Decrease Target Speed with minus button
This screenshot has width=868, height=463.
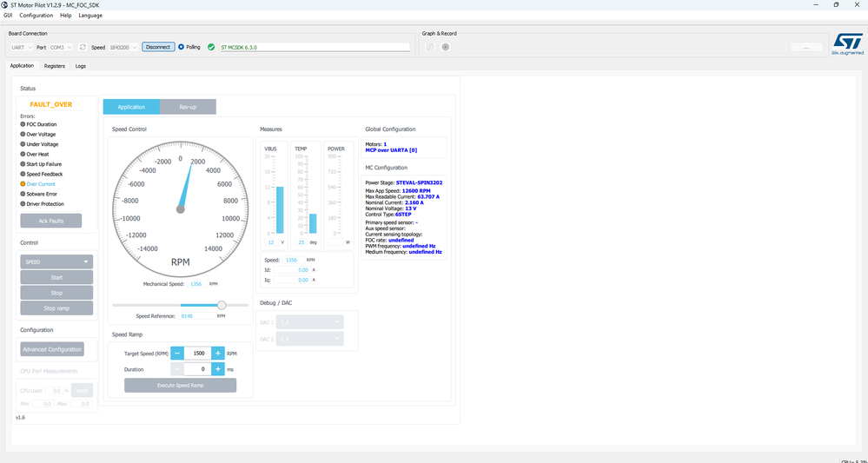tap(177, 353)
